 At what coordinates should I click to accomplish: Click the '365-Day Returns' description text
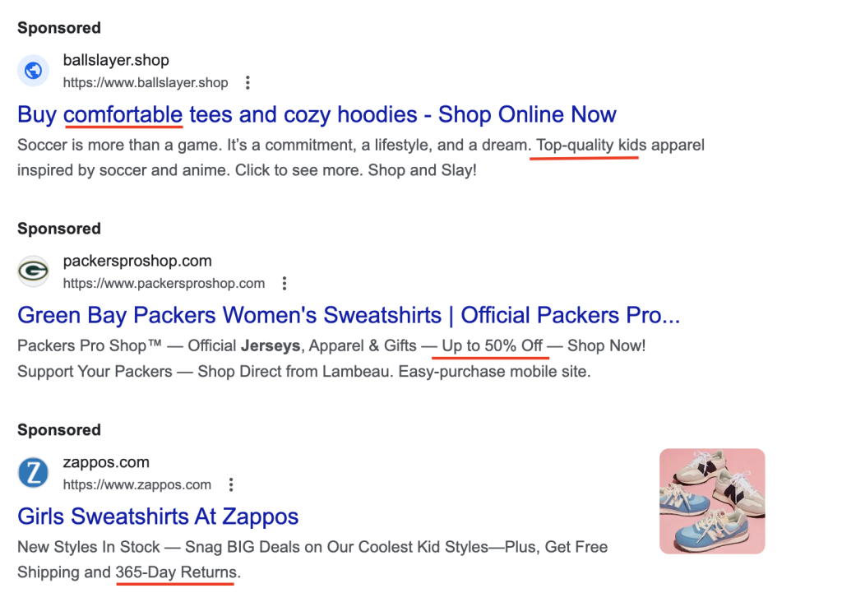(x=176, y=572)
